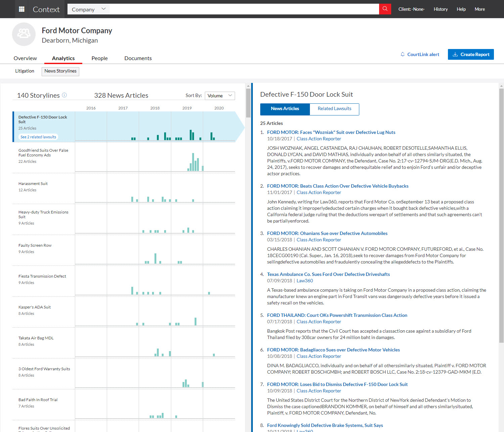Switch to the Documents tab
504x432 pixels.
[x=138, y=58]
